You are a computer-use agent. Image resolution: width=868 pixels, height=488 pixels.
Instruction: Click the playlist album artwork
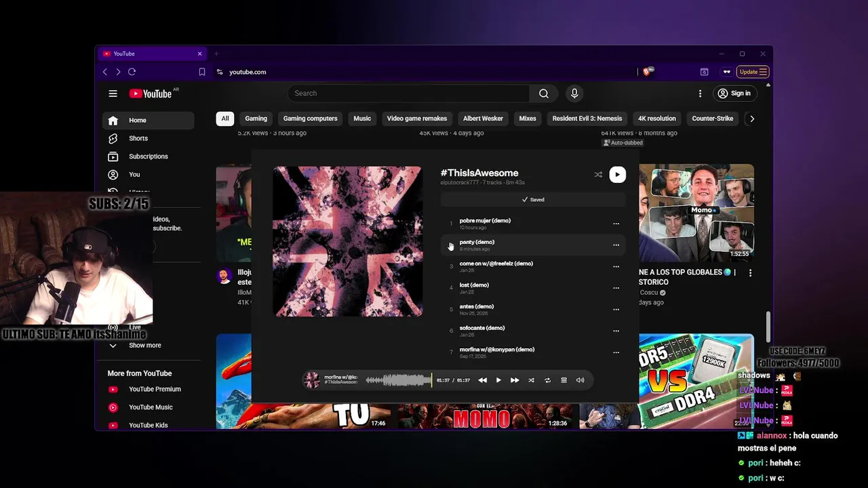(x=347, y=241)
